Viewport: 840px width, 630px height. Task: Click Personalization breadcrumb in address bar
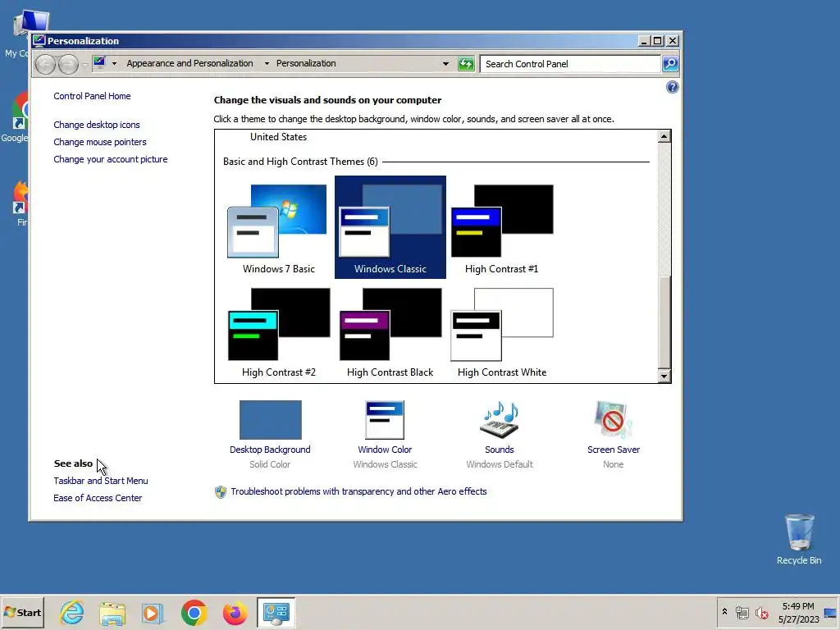306,63
